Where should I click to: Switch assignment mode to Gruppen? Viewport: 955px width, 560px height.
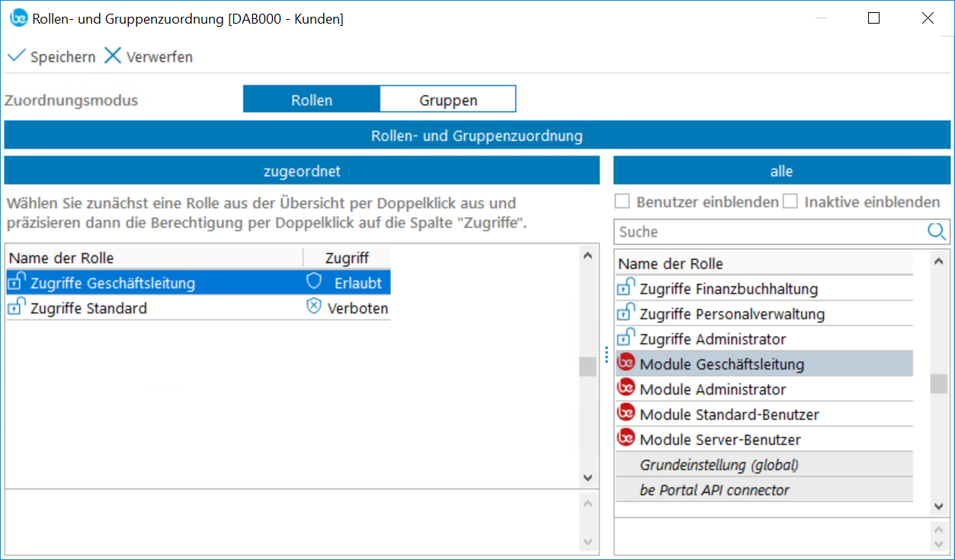point(448,100)
